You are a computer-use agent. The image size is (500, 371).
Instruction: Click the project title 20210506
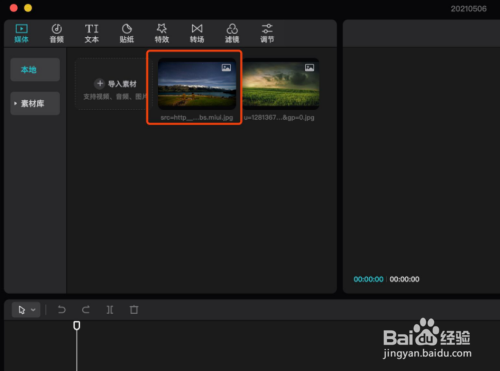(x=468, y=9)
